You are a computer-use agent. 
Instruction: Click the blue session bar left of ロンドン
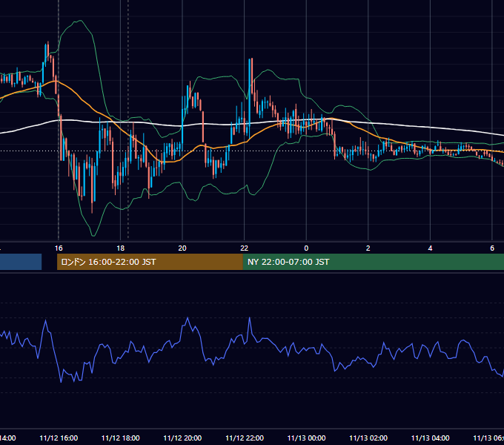pyautogui.click(x=21, y=262)
